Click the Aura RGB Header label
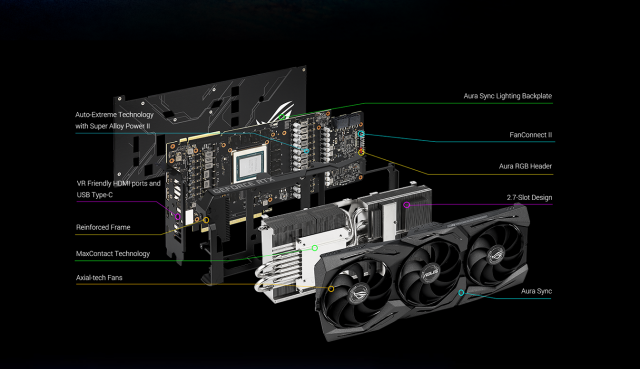Image resolution: width=640 pixels, height=369 pixels. pos(525,166)
